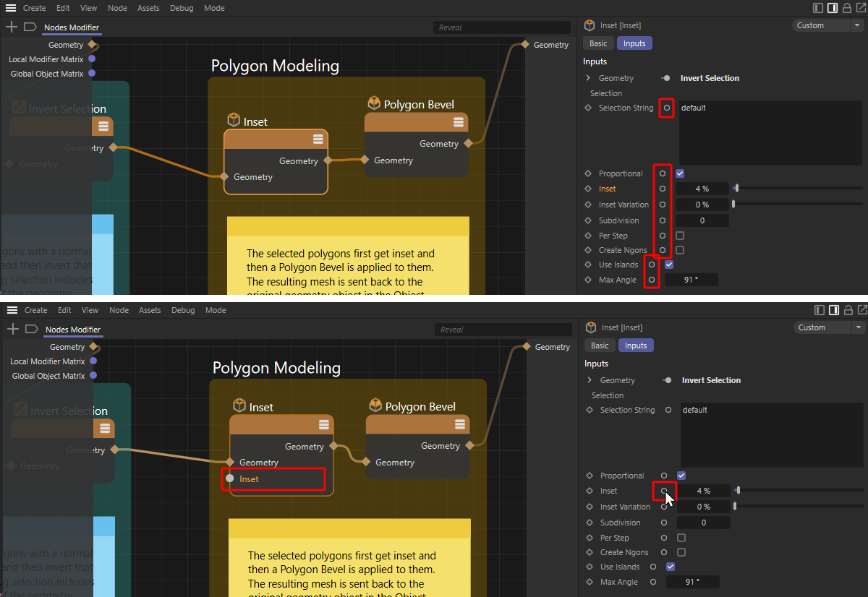Click the Polygon Bevel node icon, top screenshot

pos(374,103)
